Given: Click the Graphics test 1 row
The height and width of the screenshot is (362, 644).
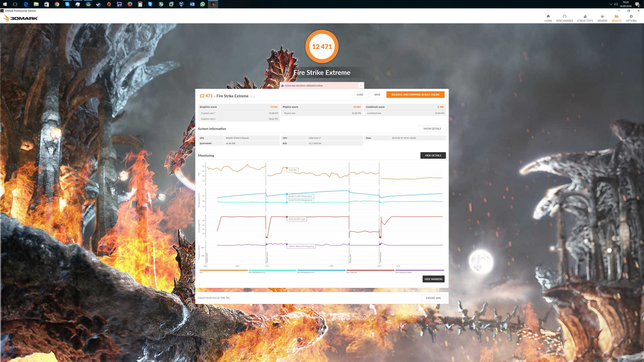Looking at the screenshot, I should [239, 113].
